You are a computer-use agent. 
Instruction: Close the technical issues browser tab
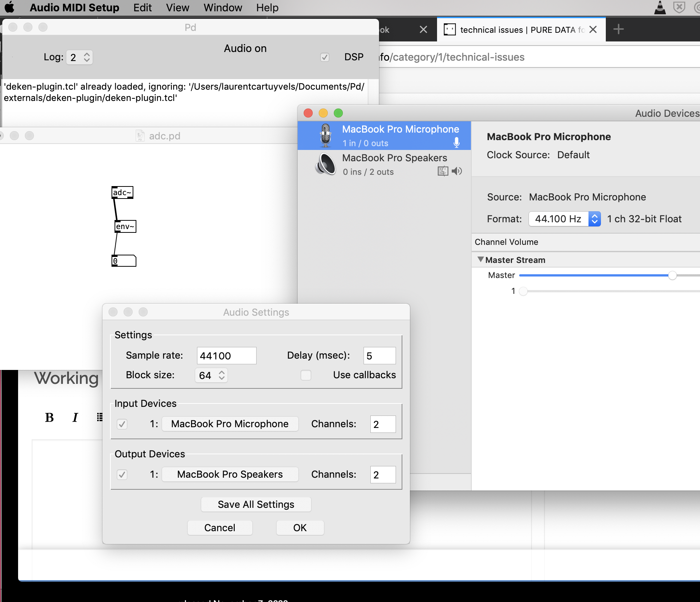click(593, 29)
